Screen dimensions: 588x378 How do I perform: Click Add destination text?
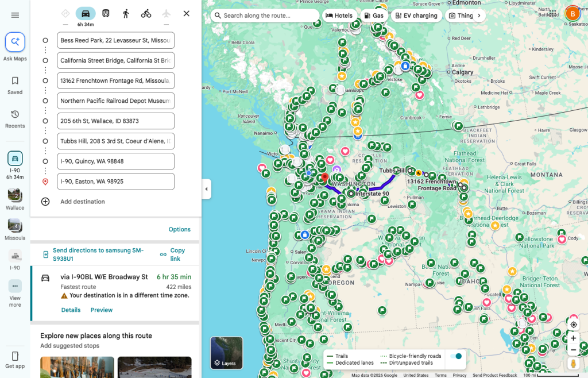pos(83,202)
